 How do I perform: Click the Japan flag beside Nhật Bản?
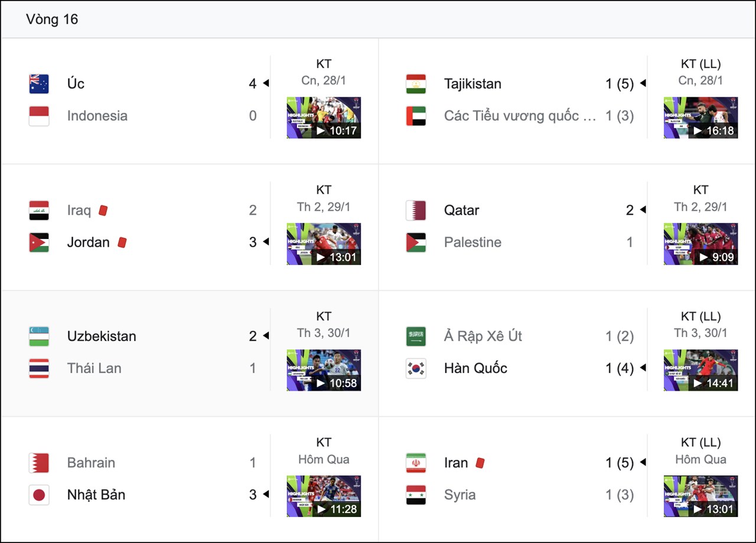(x=39, y=495)
